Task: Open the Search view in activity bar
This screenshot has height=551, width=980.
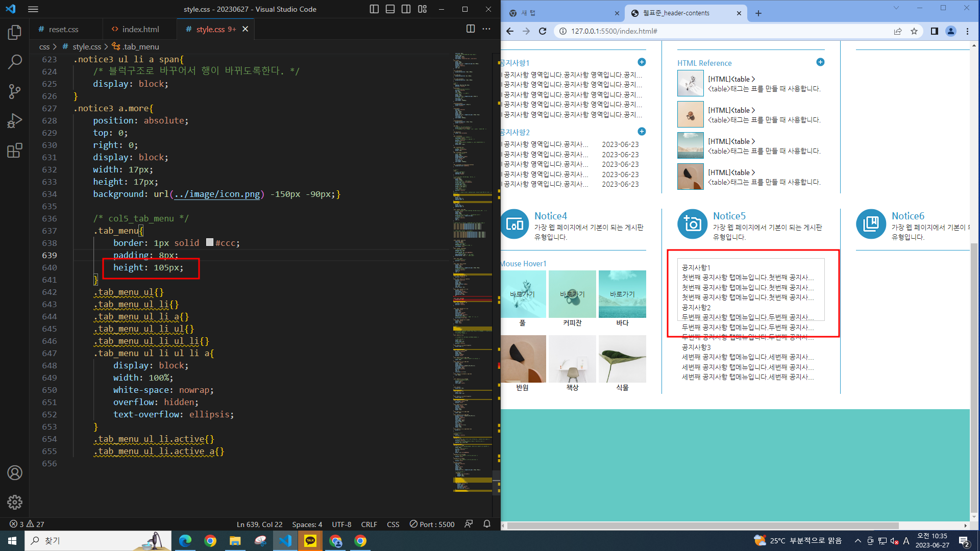Action: pyautogui.click(x=15, y=62)
